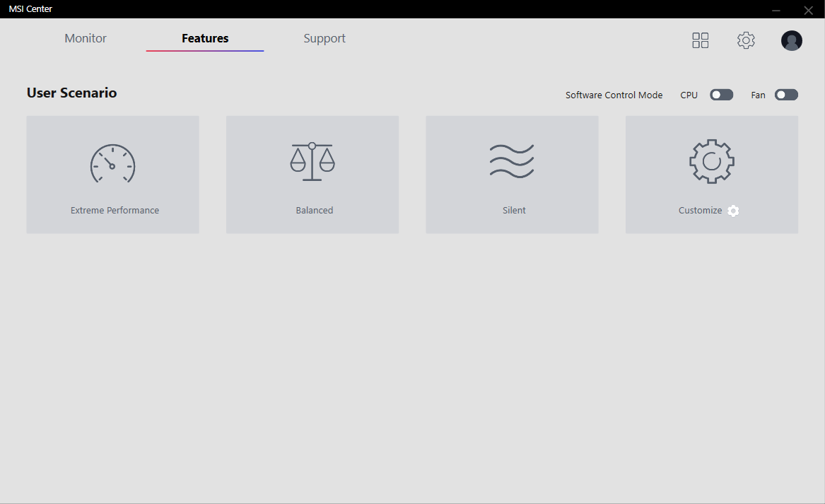
Task: Switch to the Features tab
Action: [205, 38]
